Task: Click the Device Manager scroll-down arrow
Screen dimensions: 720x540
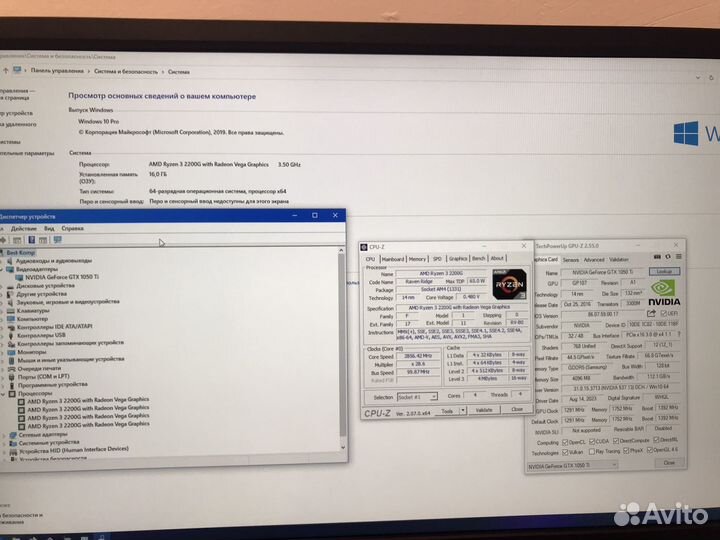Action: 343,447
